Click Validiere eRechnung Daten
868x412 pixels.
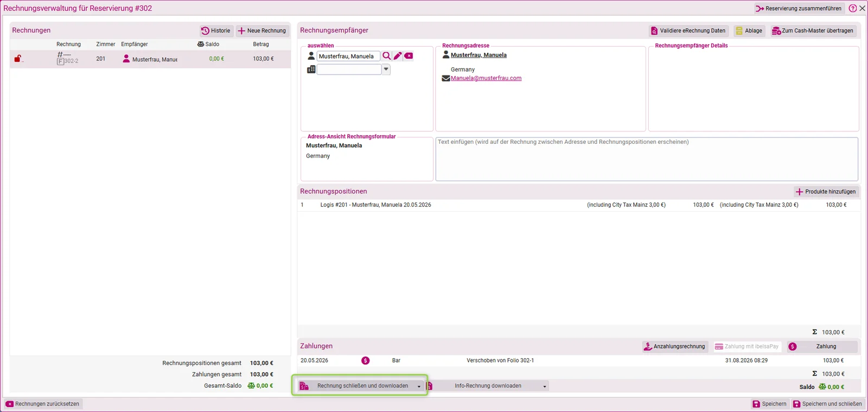(x=688, y=31)
